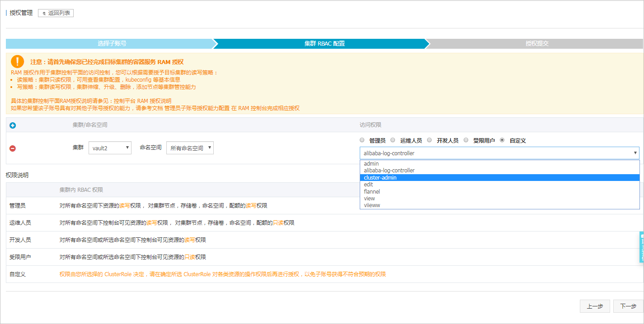Choose view from the ClusterRole list
Screen dimensions: 644x324
pyautogui.click(x=499, y=199)
